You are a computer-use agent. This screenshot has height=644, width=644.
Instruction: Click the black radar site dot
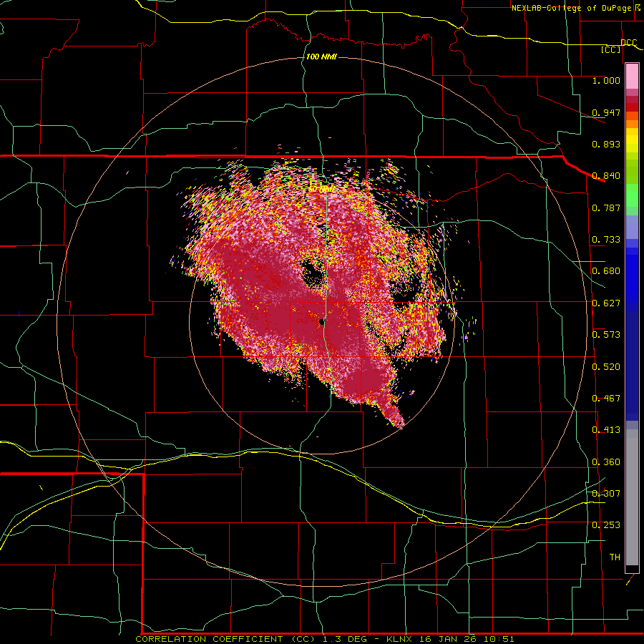[x=322, y=323]
